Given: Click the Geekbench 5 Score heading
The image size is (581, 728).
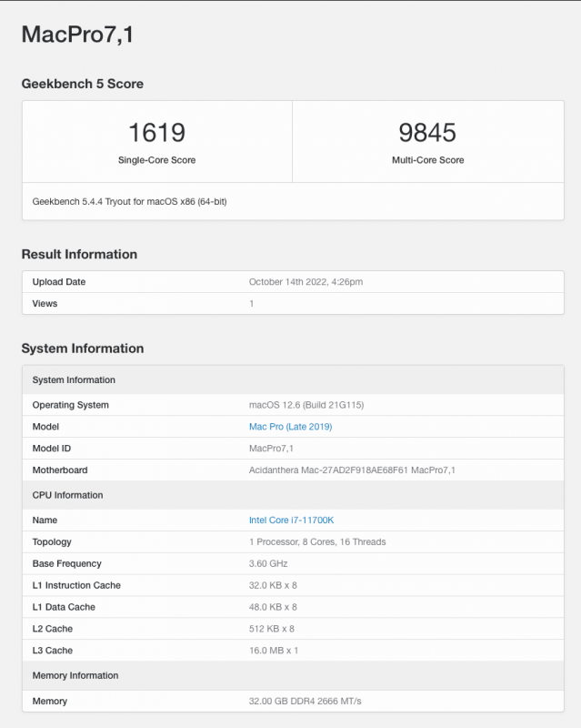Looking at the screenshot, I should (83, 84).
